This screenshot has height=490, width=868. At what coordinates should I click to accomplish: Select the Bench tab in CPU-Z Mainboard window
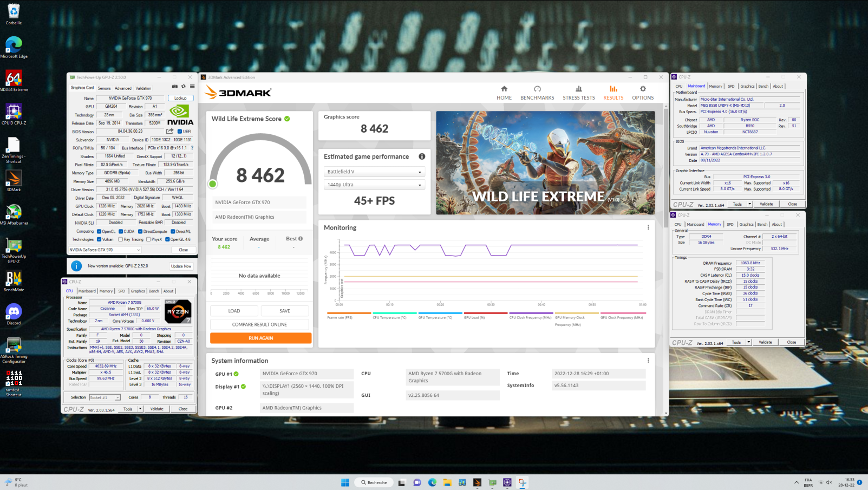pyautogui.click(x=763, y=86)
